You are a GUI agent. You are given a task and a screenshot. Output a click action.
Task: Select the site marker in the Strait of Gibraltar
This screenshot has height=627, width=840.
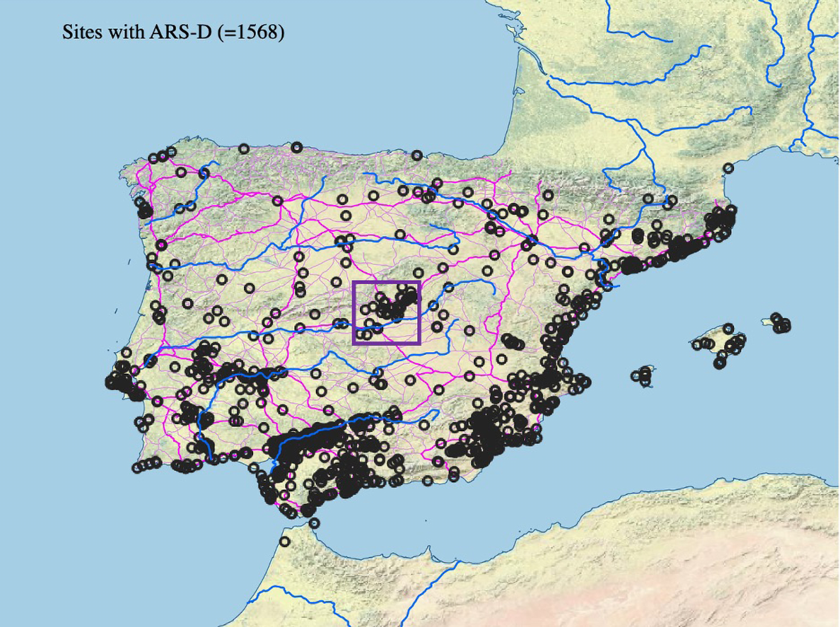(314, 522)
